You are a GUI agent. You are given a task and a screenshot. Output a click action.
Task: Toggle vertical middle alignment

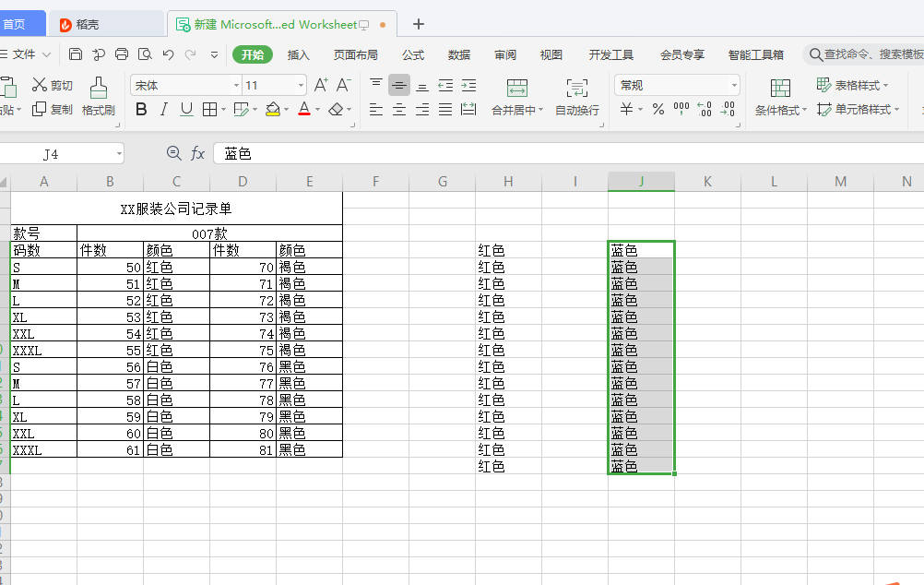click(x=399, y=85)
